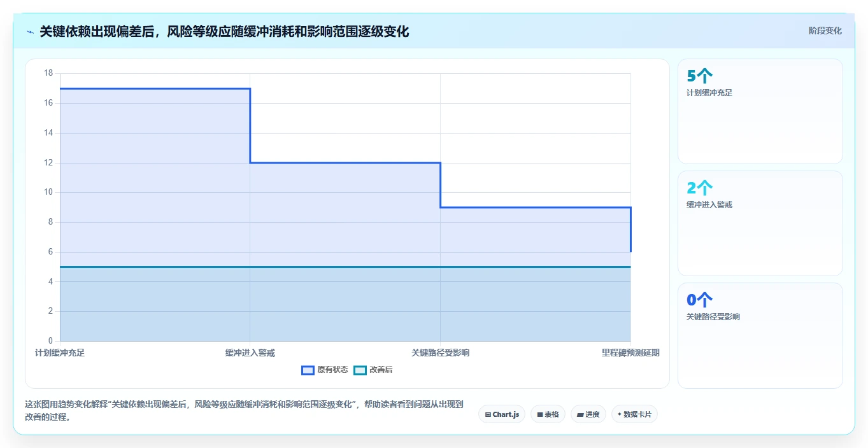The height and width of the screenshot is (448, 868).
Task: Click the blue step line at value 17
Action: [155, 88]
